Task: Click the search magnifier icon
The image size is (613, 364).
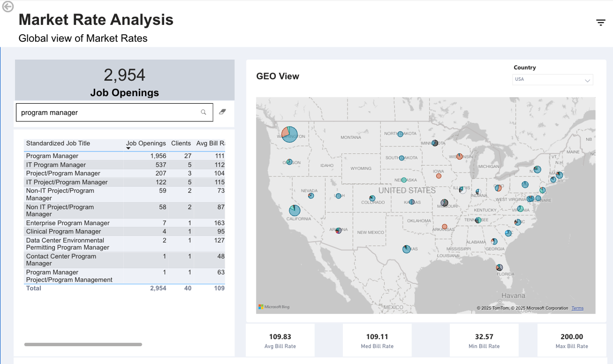Action: point(204,112)
